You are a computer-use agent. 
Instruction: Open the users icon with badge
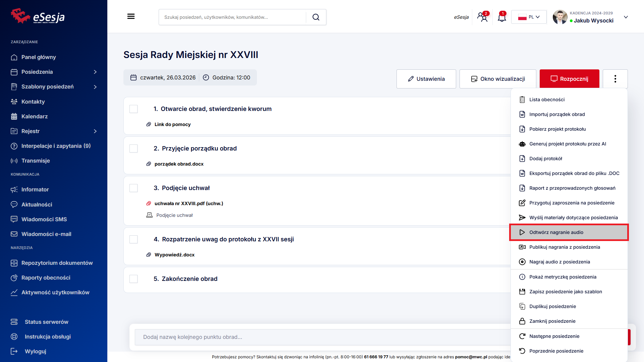483,17
